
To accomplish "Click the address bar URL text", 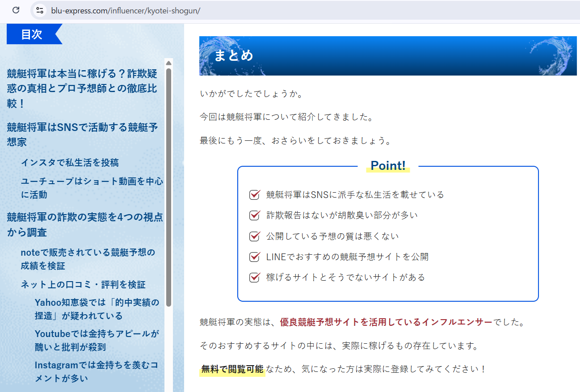I will pyautogui.click(x=125, y=10).
